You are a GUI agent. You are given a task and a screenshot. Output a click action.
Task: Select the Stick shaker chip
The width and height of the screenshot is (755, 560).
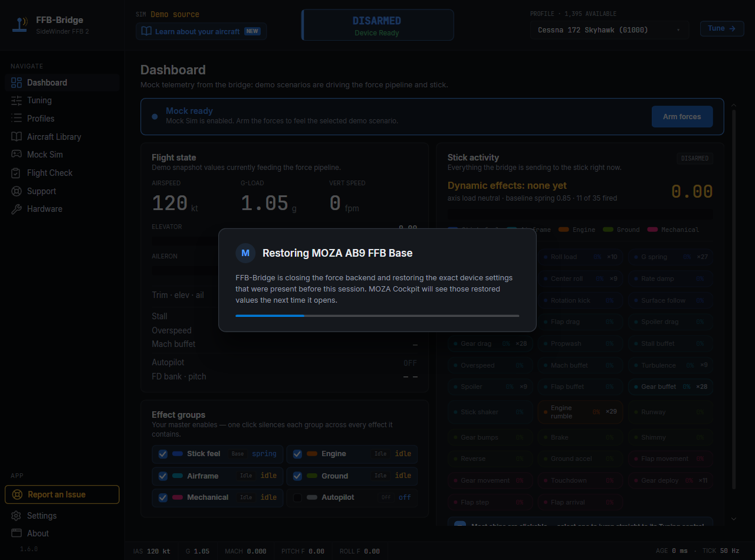(490, 412)
